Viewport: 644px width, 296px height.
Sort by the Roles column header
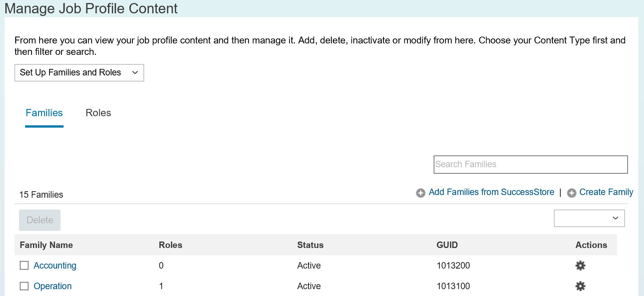tap(170, 245)
